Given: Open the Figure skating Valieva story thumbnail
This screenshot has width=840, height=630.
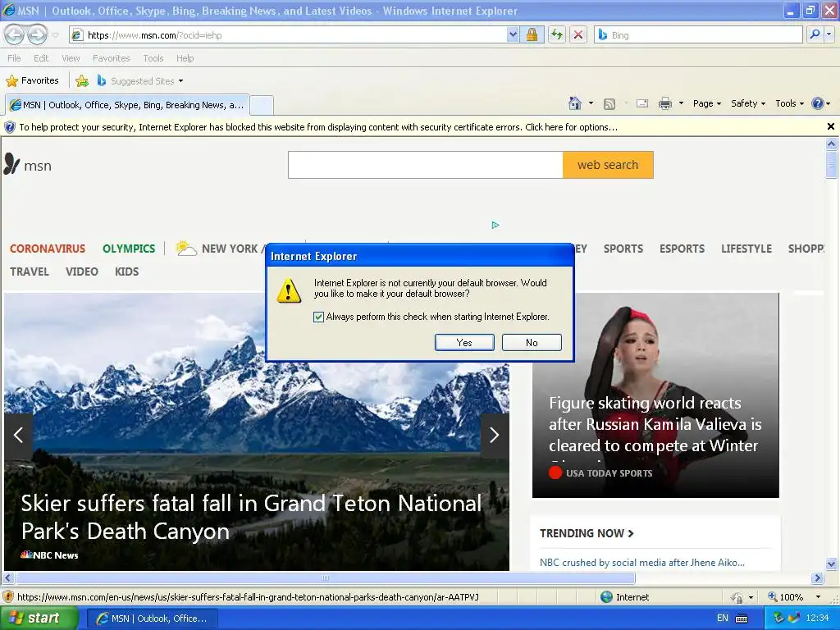Looking at the screenshot, I should [x=655, y=395].
